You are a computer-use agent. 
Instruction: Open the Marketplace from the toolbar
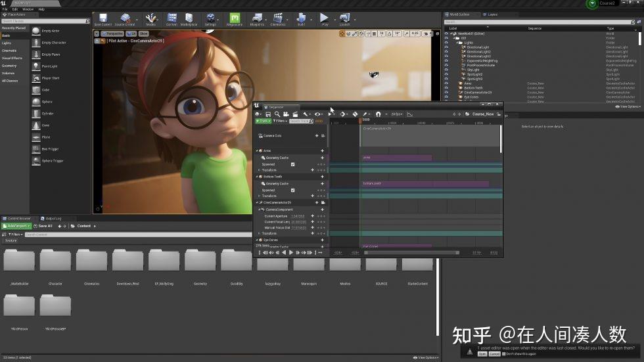(x=189, y=19)
